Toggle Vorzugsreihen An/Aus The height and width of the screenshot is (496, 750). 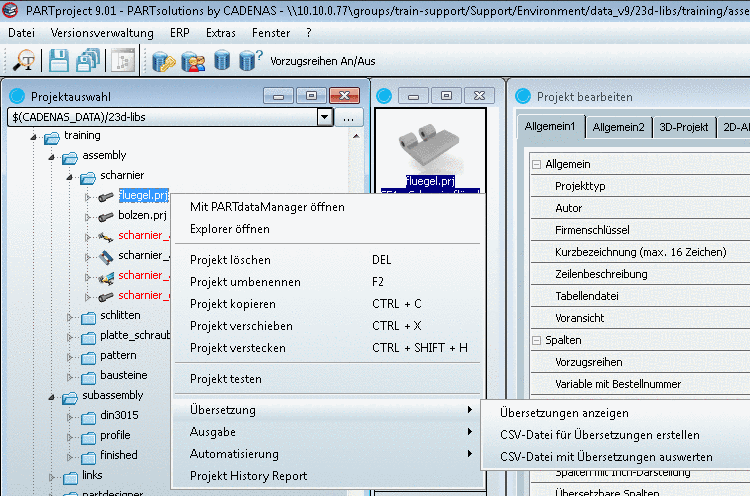click(x=322, y=61)
